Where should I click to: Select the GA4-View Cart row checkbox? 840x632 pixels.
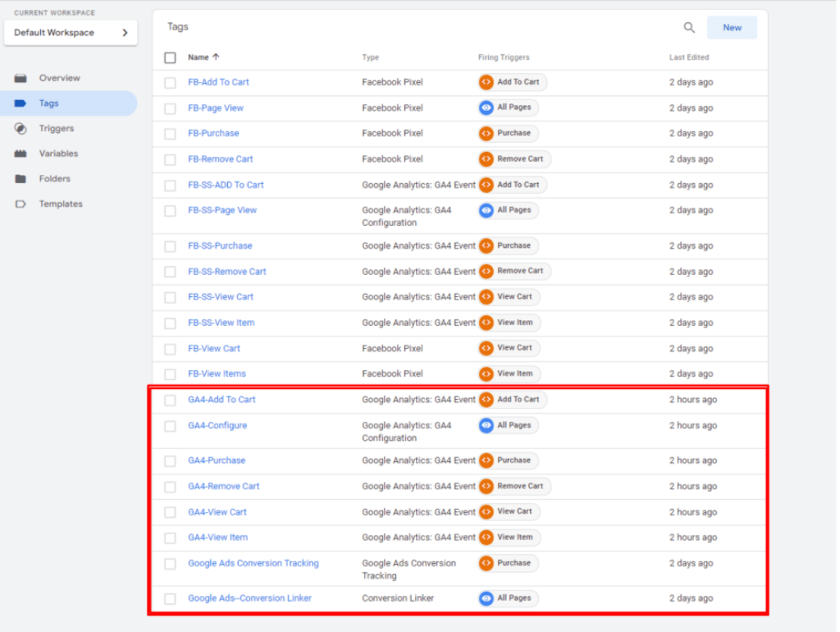click(x=170, y=512)
